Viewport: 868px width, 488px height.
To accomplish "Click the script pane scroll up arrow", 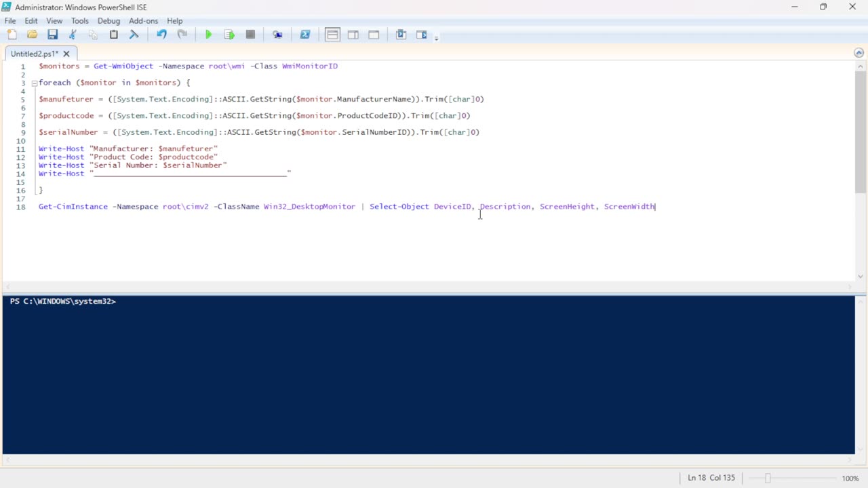I will pos(861,66).
